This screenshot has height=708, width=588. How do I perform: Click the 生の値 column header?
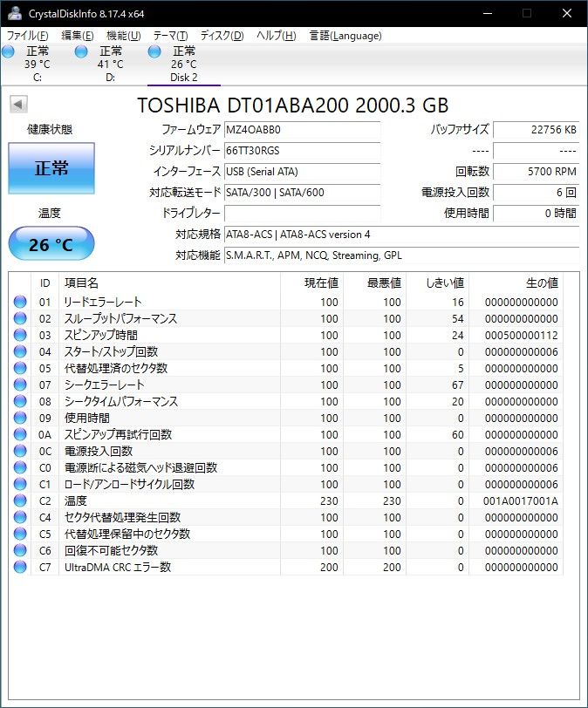516,283
